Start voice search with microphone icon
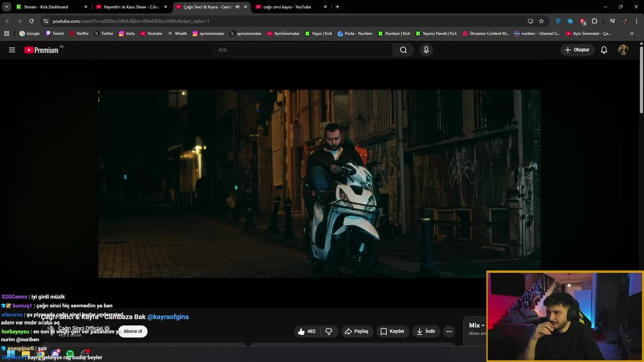 tap(426, 50)
